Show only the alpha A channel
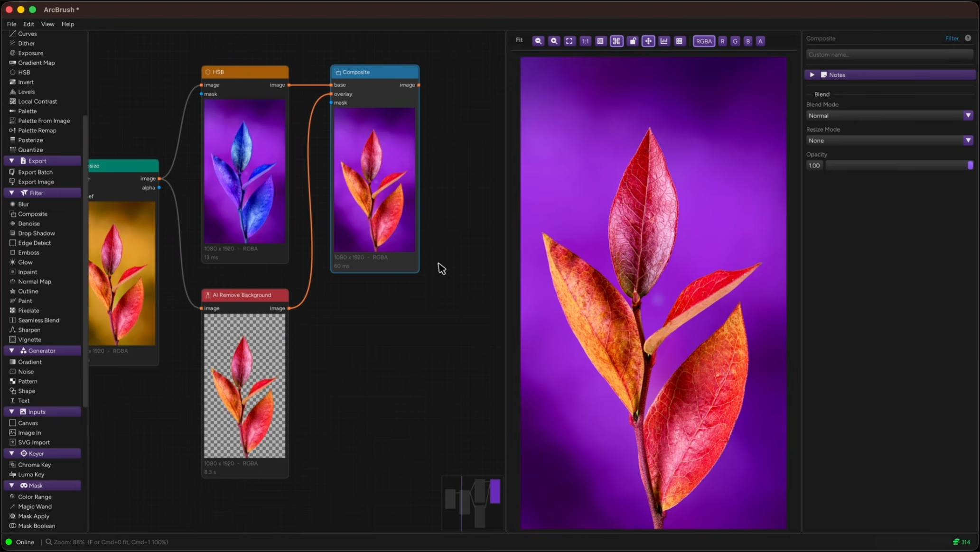The image size is (980, 552). pos(760,41)
